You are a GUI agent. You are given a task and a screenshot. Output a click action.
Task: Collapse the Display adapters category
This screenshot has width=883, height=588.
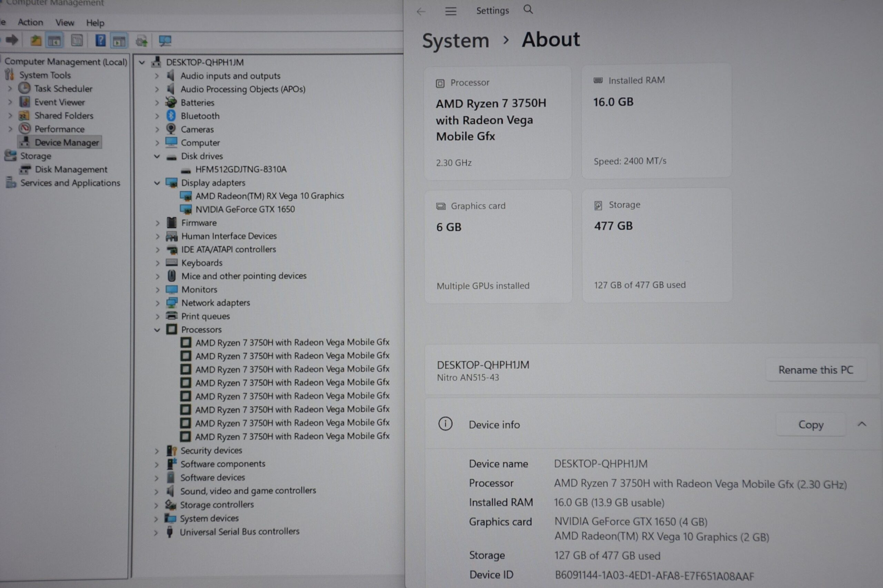pyautogui.click(x=157, y=183)
